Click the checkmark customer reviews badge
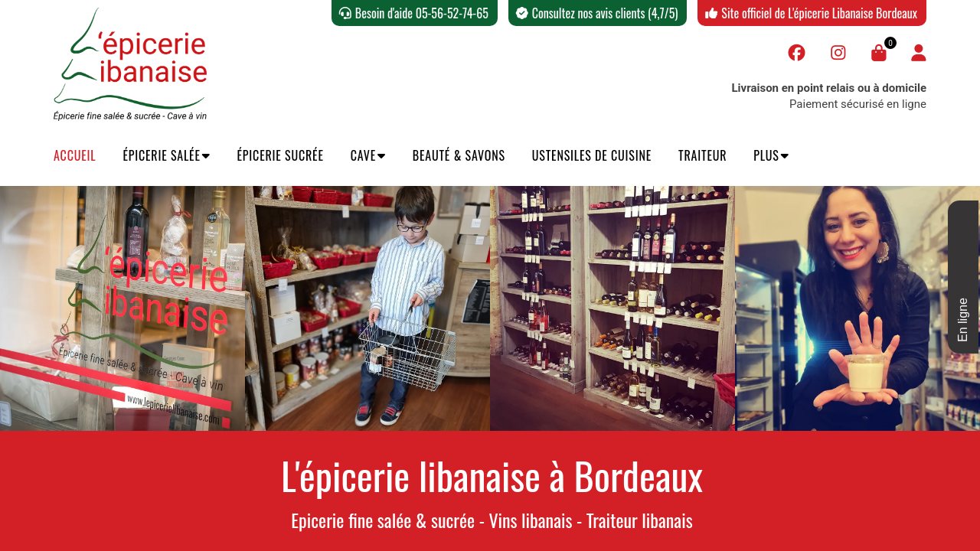The height and width of the screenshot is (551, 980). (597, 13)
